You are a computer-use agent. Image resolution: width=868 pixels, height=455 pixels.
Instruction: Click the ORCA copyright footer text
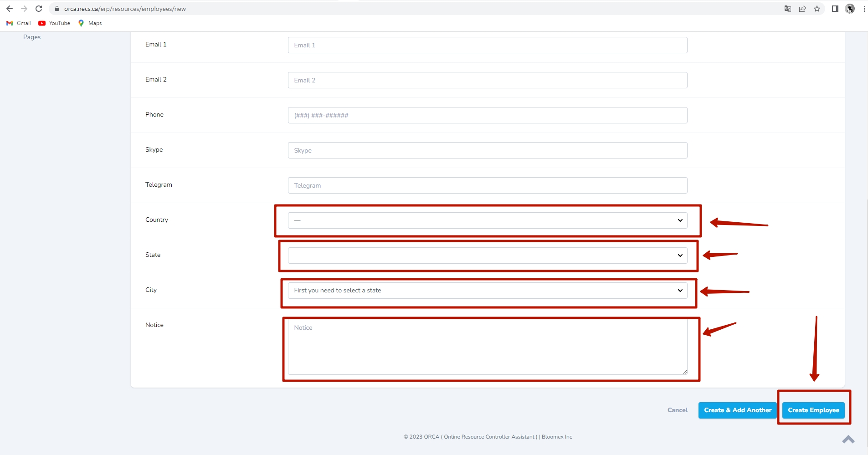(x=488, y=437)
